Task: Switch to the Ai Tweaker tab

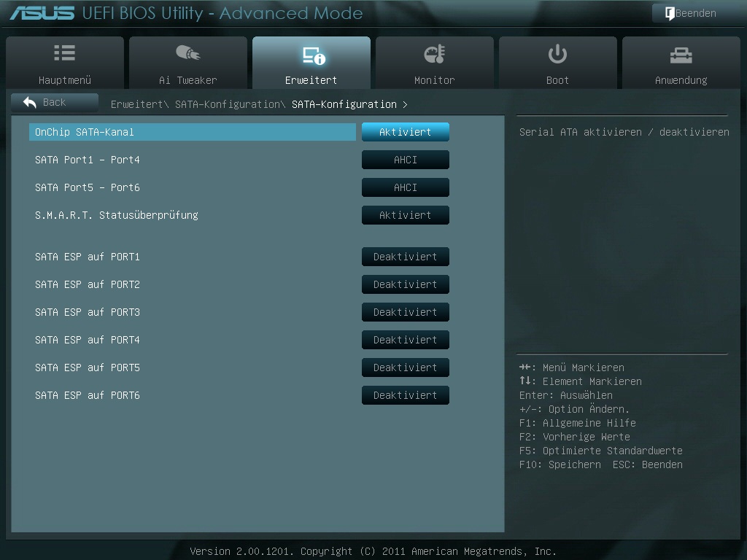Action: (x=187, y=63)
